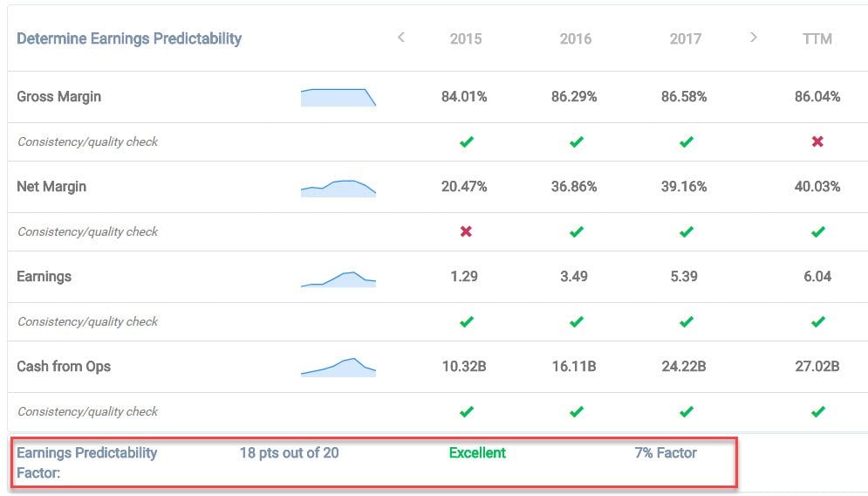868x496 pixels.
Task: Select the 2016 column header
Action: [576, 39]
